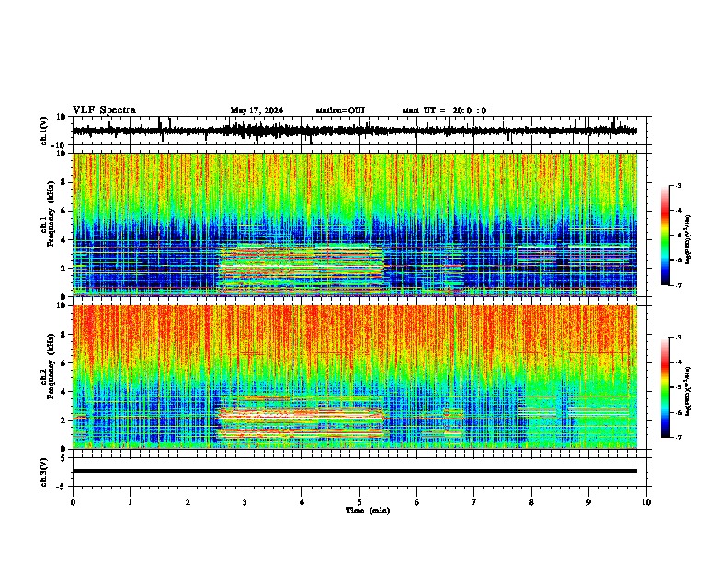Click time axis tick label 9
The image size is (728, 563).
[588, 502]
